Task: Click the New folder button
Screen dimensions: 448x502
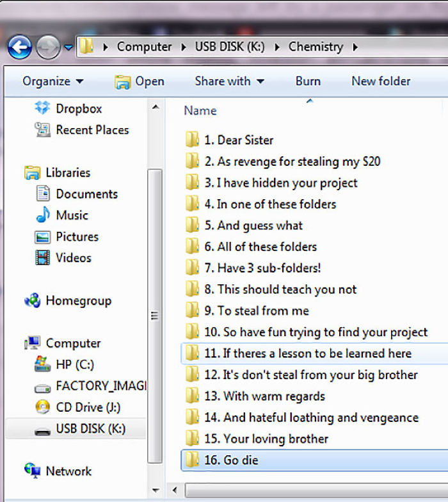Action: [381, 81]
